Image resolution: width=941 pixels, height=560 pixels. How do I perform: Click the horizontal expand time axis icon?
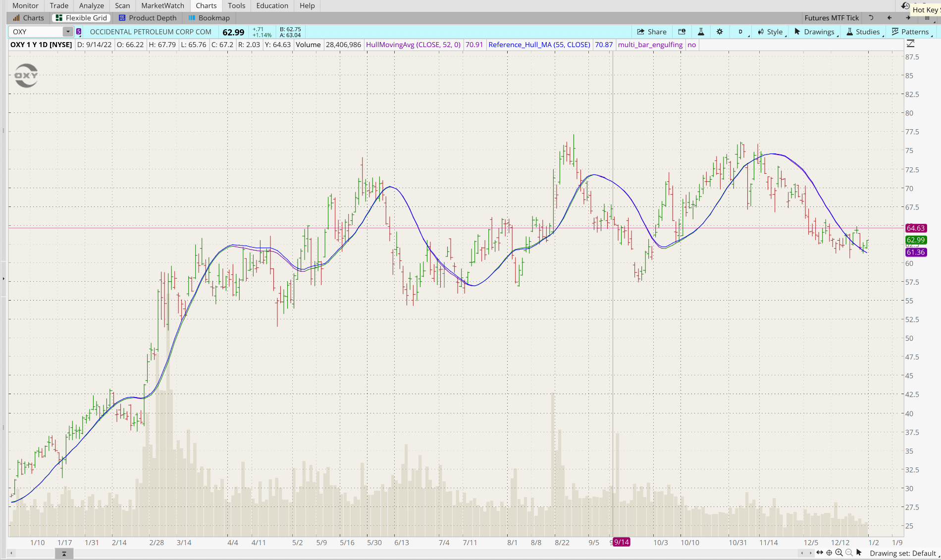click(x=820, y=553)
